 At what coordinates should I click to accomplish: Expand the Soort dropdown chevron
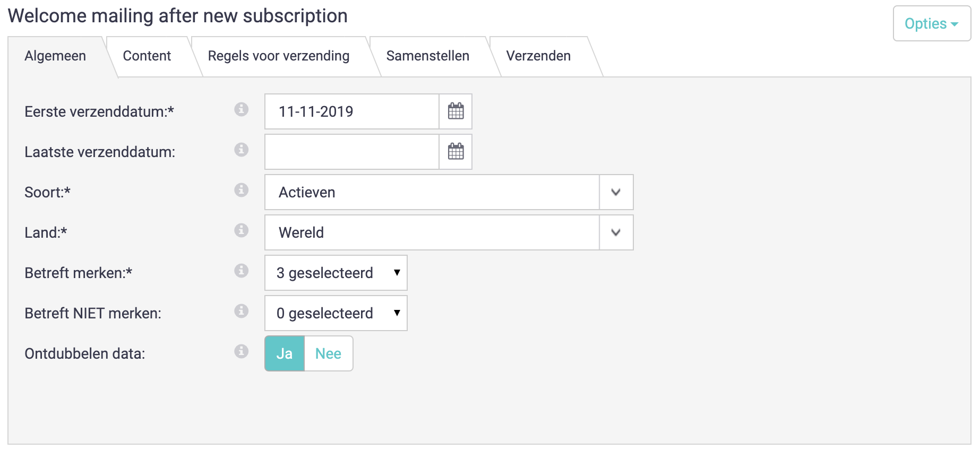616,192
